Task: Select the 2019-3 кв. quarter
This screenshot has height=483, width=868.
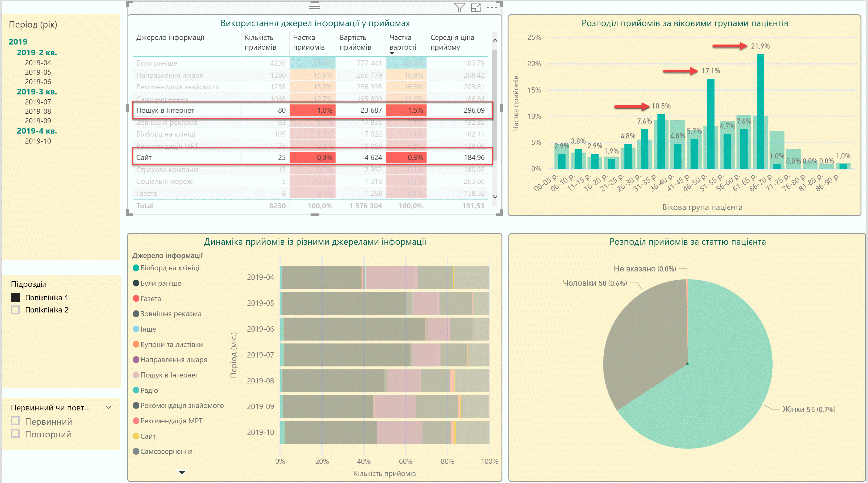Action: point(37,92)
